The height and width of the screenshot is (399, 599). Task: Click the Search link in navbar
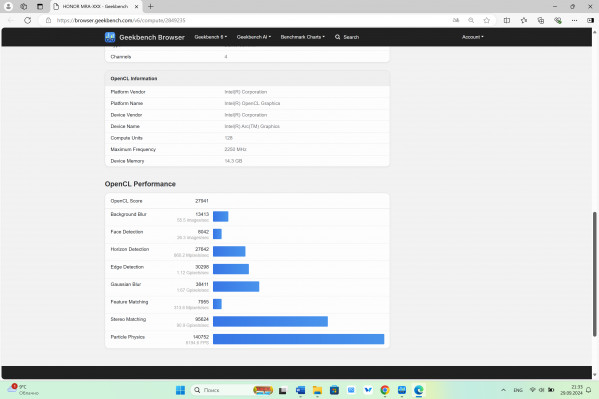(347, 37)
